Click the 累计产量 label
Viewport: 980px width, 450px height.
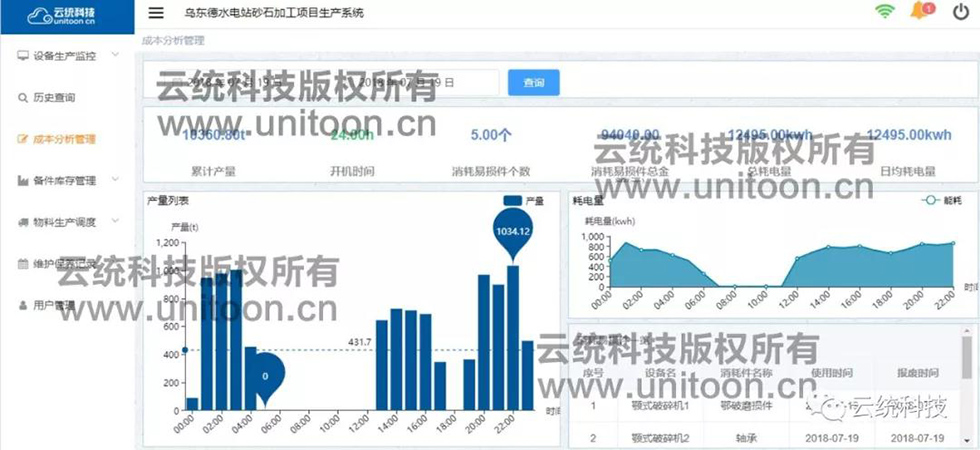coord(214,171)
